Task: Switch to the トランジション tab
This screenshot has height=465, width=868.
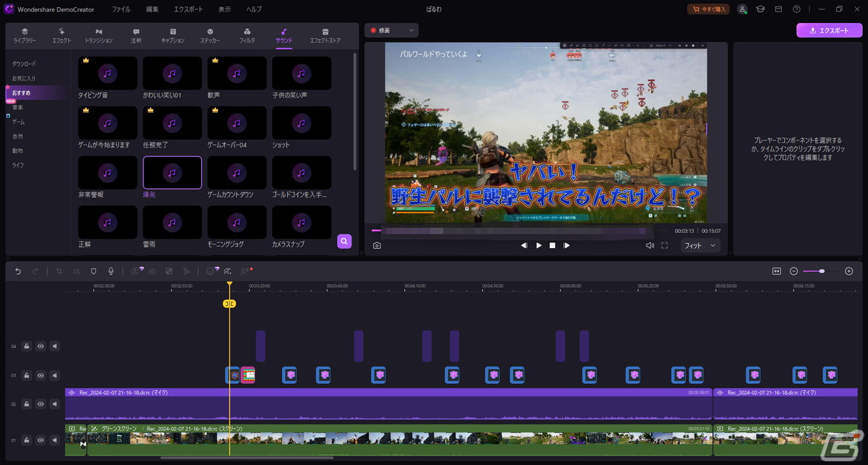Action: (98, 35)
